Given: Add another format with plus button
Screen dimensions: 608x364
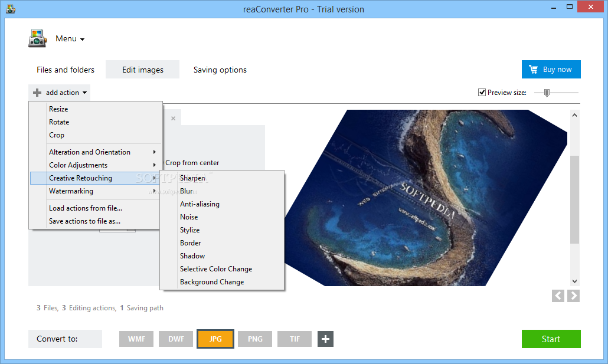Looking at the screenshot, I should [325, 339].
